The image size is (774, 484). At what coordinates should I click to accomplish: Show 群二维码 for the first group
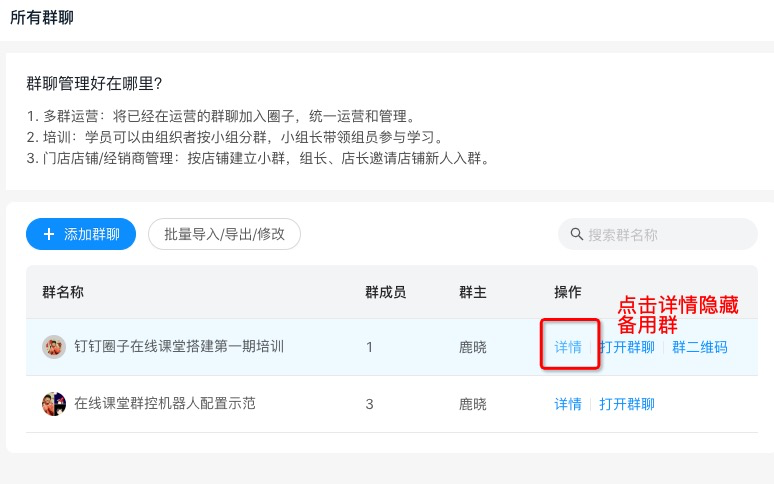click(699, 347)
